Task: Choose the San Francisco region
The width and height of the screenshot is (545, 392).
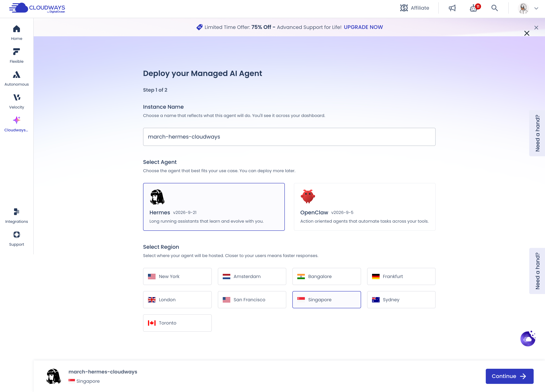Action: click(252, 300)
